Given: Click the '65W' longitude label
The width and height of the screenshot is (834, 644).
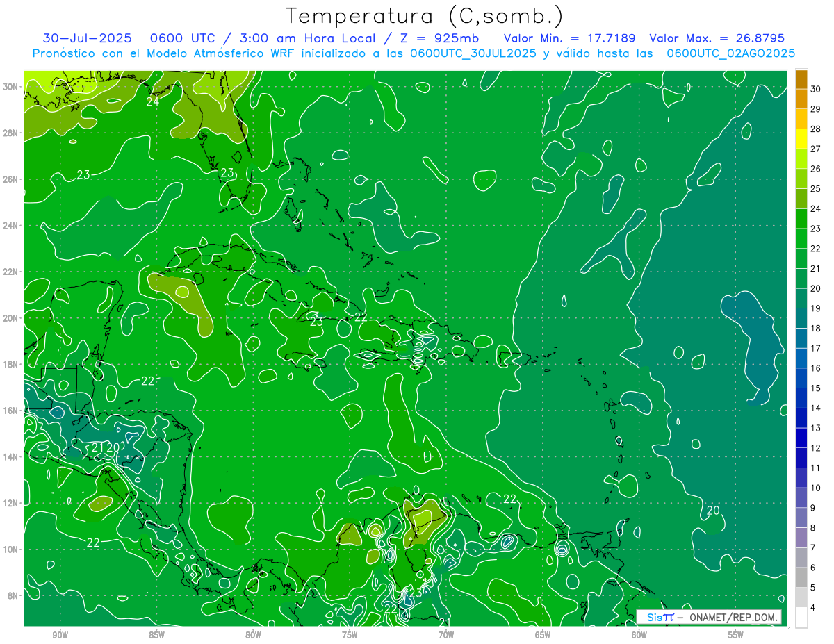Looking at the screenshot, I should tap(543, 634).
